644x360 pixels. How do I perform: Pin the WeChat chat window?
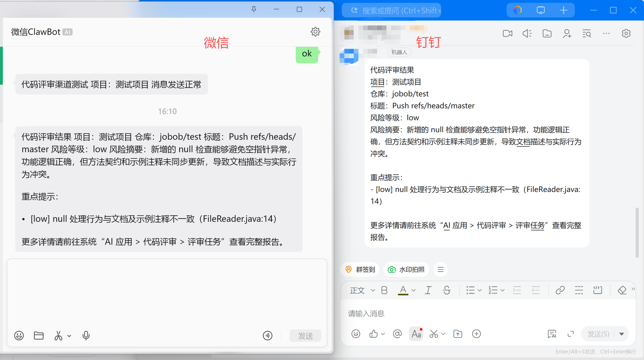[x=254, y=10]
